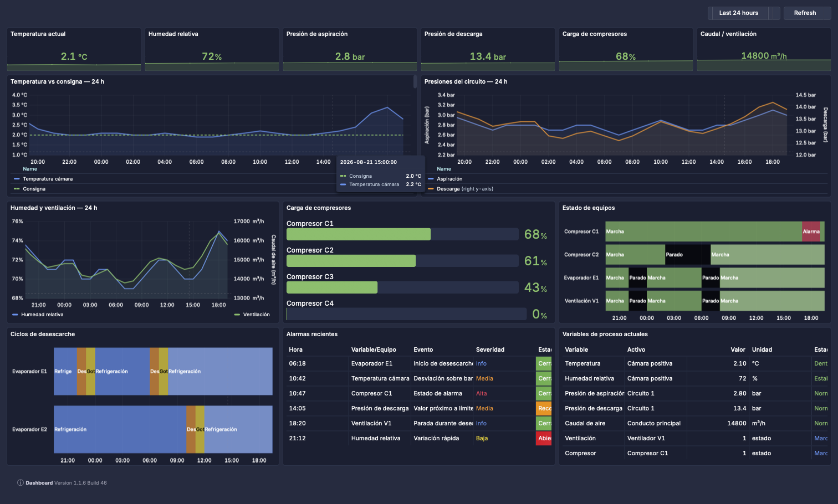Click the 13.4 bar discharge pressure stat
This screenshot has height=504, width=838.
488,56
